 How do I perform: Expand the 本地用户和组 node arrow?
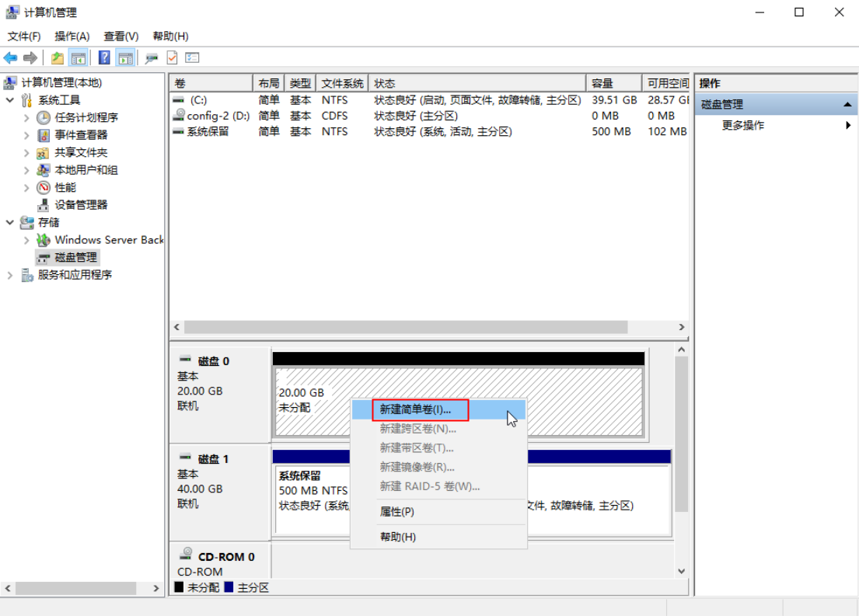coord(26,170)
